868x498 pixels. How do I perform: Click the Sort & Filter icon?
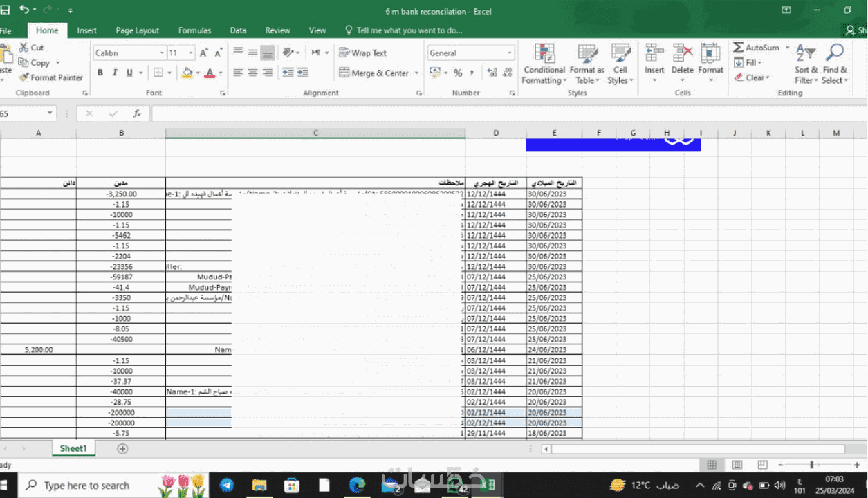806,64
